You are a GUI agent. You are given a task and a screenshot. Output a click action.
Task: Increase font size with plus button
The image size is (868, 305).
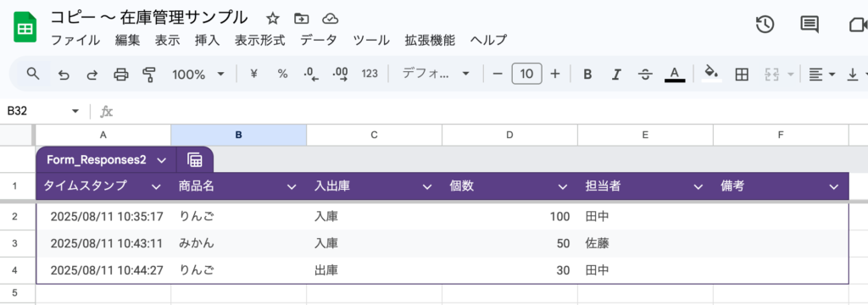tap(555, 74)
